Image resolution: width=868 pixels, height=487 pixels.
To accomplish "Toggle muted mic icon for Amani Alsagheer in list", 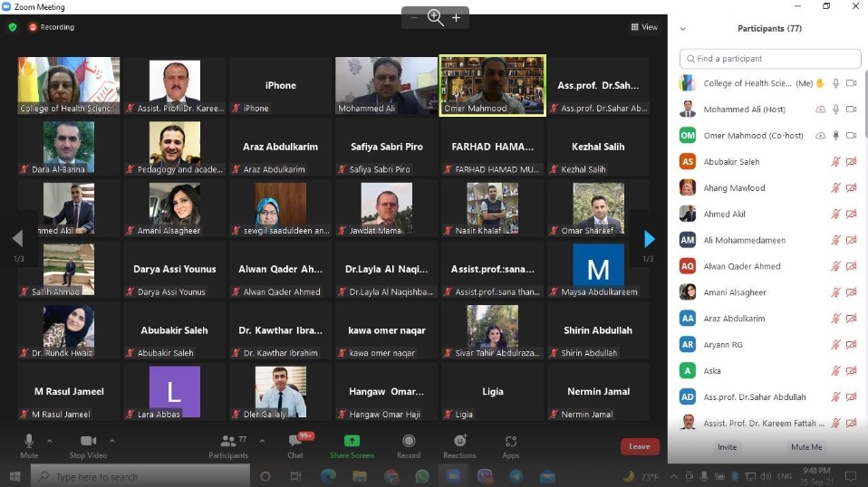I will click(836, 292).
